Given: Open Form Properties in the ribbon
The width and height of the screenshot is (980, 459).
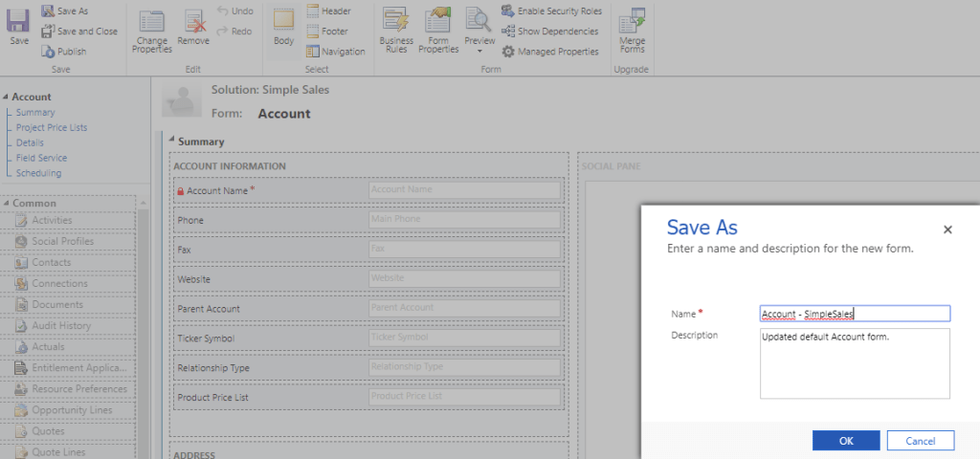Looking at the screenshot, I should click(x=438, y=21).
